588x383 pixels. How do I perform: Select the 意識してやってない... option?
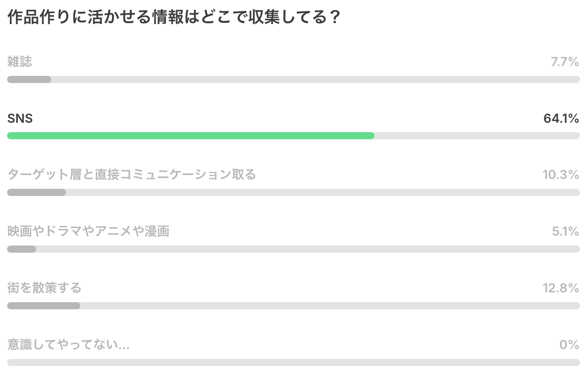click(x=68, y=345)
